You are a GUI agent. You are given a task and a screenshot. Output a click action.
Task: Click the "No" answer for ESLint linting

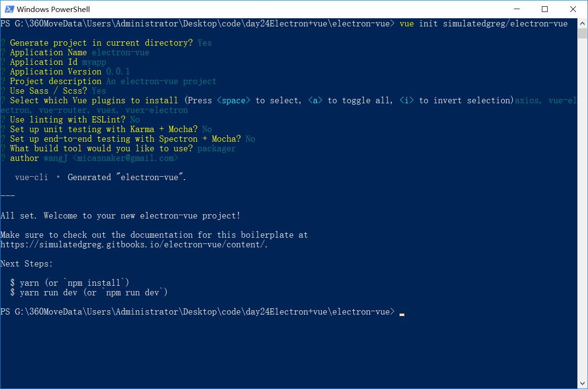135,120
